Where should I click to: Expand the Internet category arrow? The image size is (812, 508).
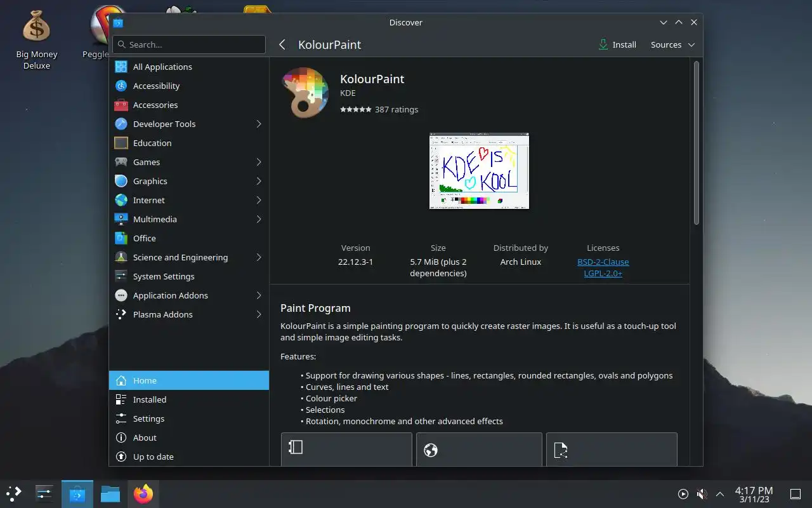point(259,200)
